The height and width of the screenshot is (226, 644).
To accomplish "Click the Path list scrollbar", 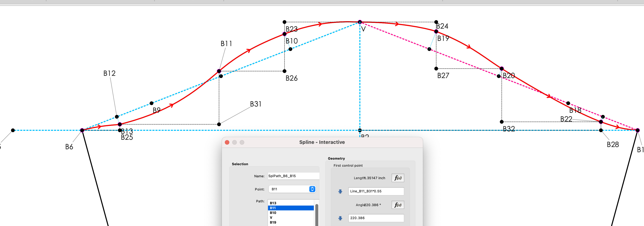I will 316,215.
